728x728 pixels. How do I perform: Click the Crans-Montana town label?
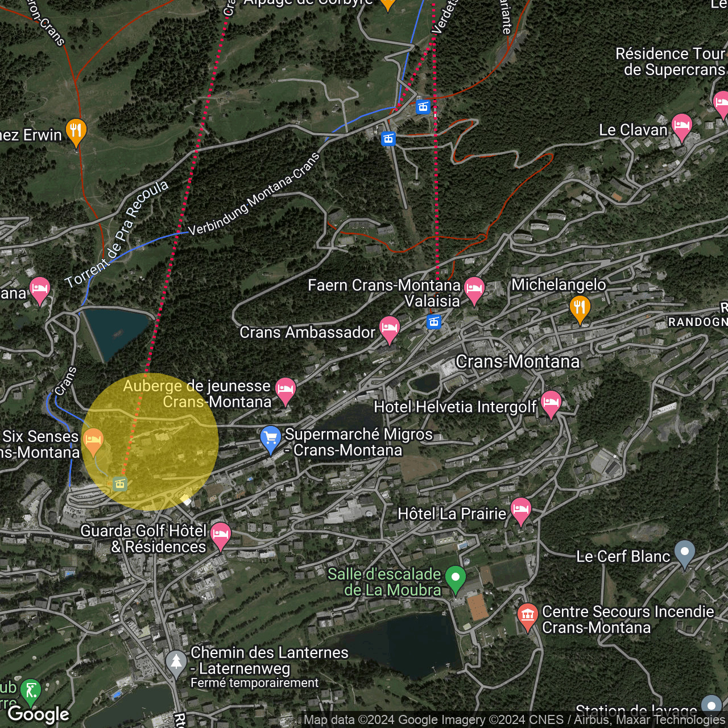(518, 362)
